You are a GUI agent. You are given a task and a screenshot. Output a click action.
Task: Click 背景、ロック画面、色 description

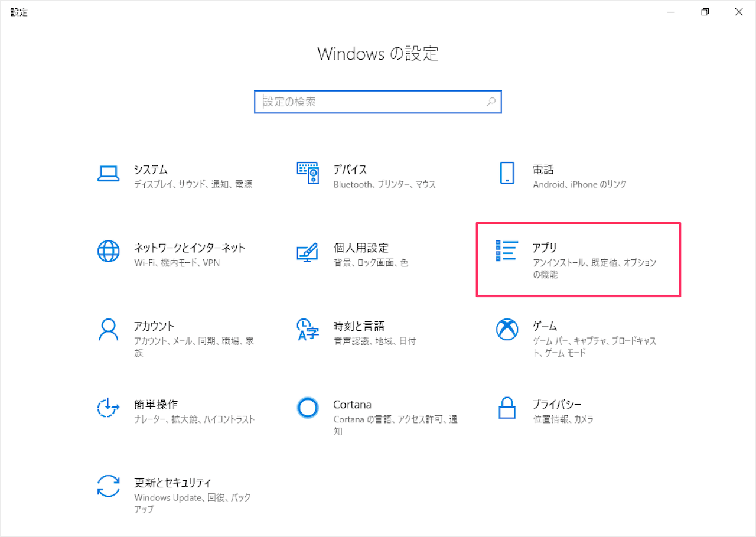(x=371, y=262)
